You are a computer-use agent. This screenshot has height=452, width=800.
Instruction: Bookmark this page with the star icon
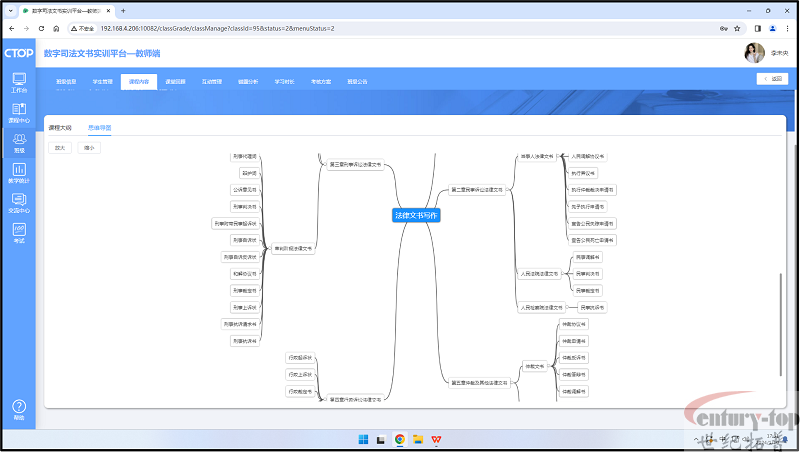click(737, 29)
